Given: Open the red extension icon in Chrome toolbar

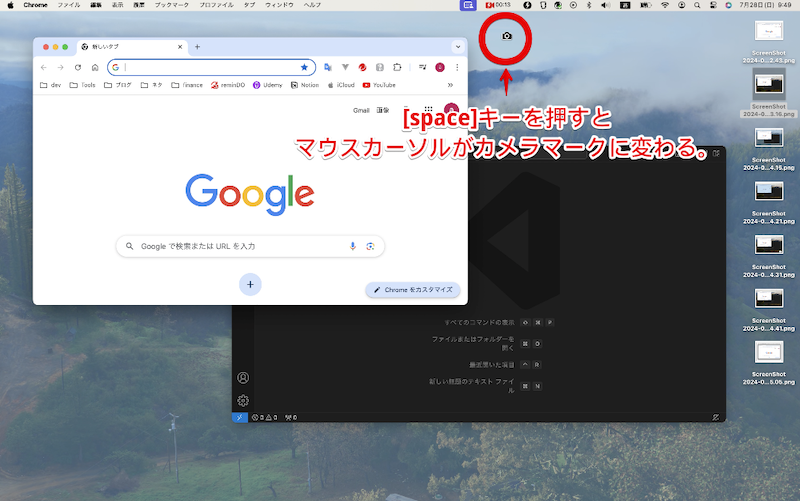Looking at the screenshot, I should click(x=362, y=67).
